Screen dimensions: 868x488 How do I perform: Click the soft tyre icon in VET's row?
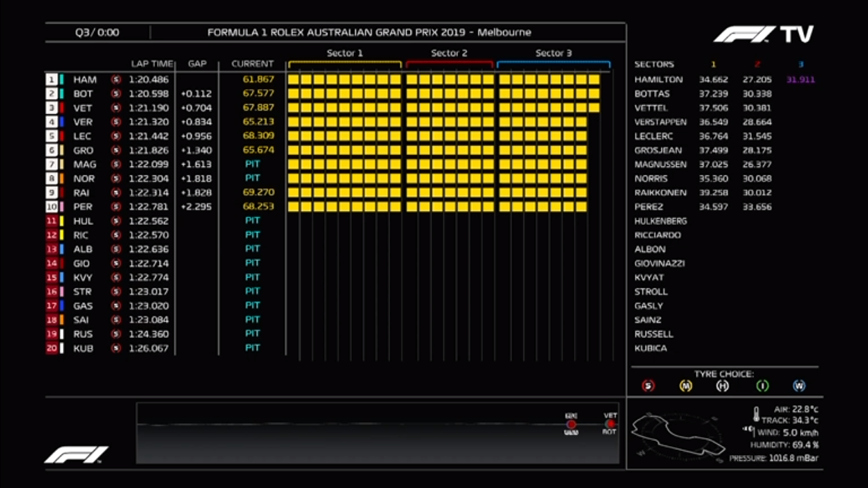pyautogui.click(x=116, y=108)
